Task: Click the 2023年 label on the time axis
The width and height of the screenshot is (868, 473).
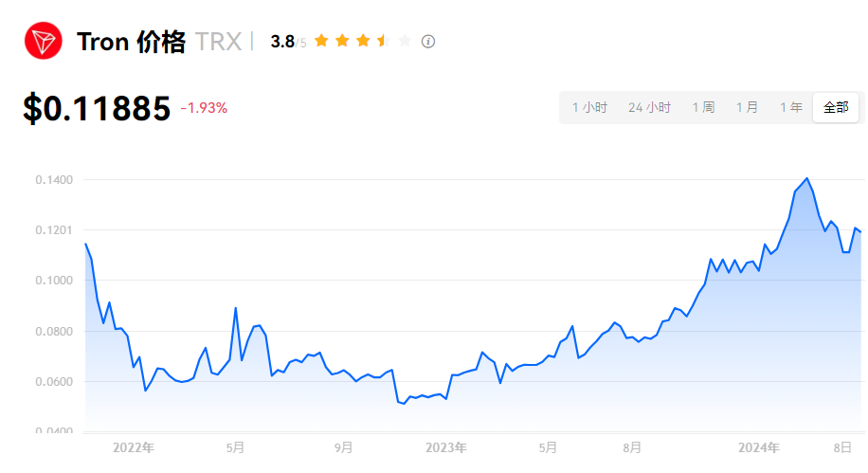Action: (x=445, y=447)
